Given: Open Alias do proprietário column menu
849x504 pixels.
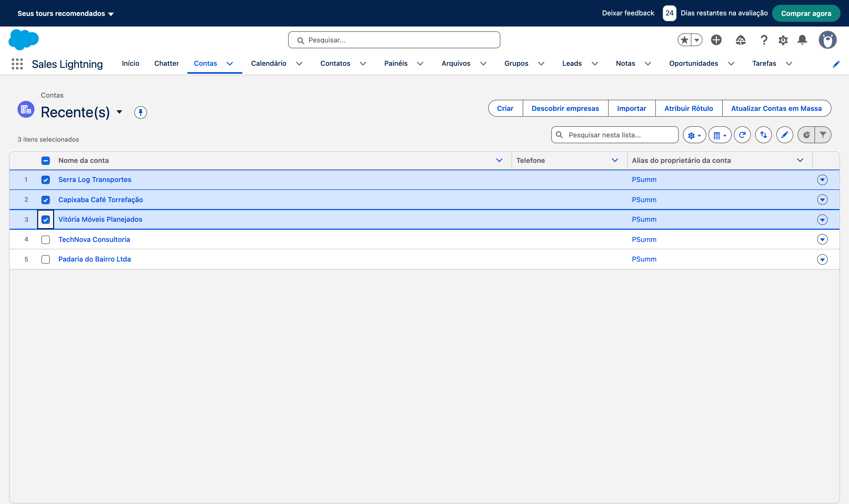Looking at the screenshot, I should tap(800, 160).
